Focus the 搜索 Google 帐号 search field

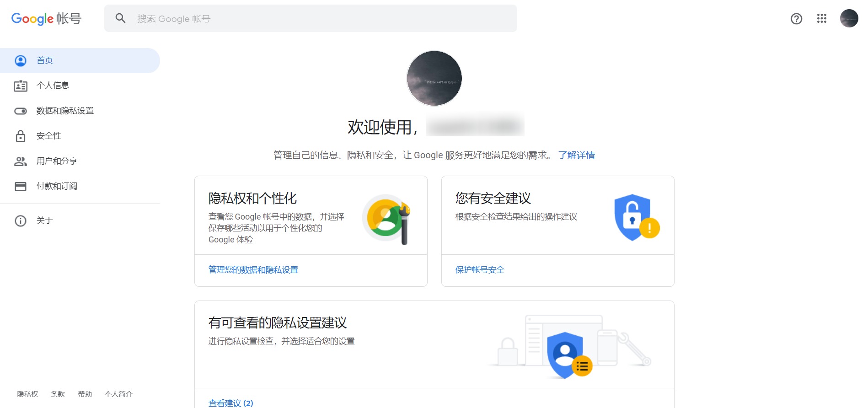311,18
